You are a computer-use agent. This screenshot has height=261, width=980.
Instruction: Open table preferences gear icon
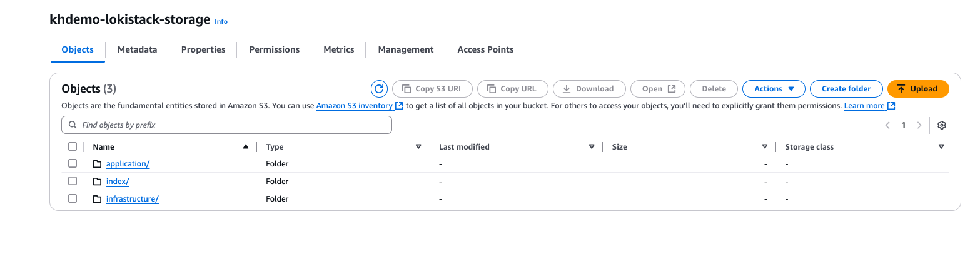[x=942, y=125]
